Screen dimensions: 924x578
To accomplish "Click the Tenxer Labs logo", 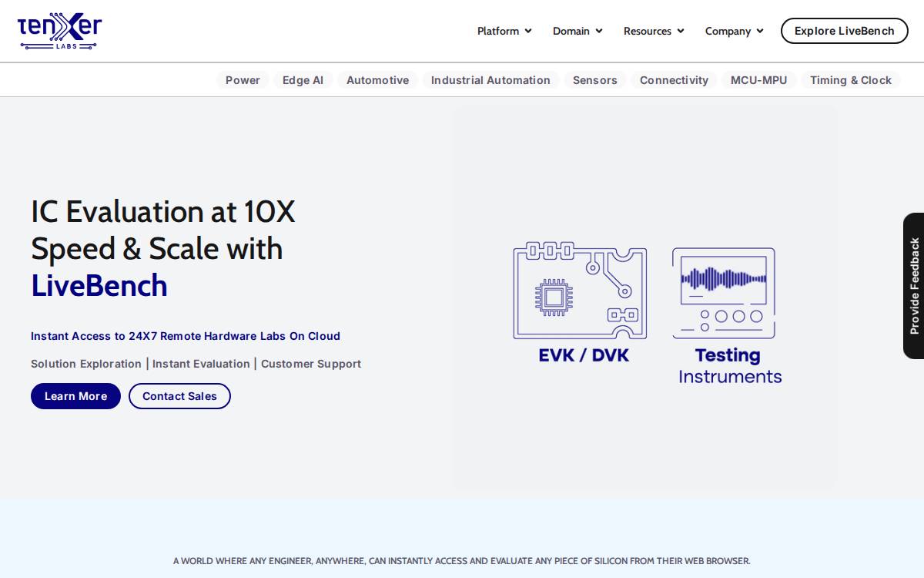I will click(x=59, y=32).
